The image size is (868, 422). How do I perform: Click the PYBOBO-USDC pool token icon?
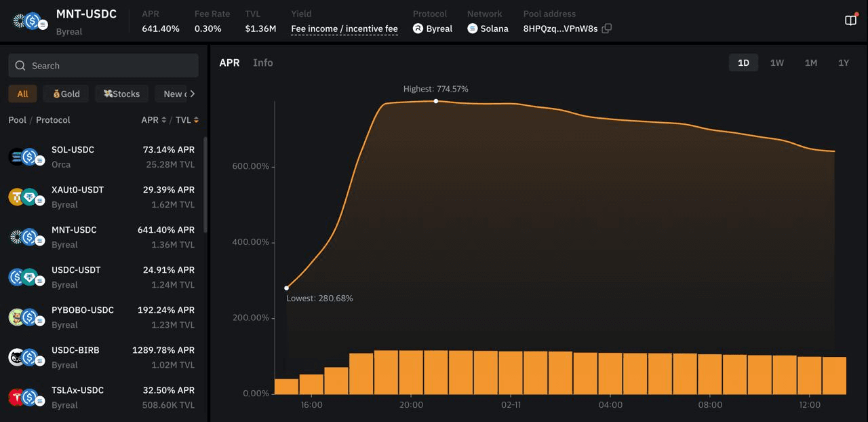tap(23, 317)
